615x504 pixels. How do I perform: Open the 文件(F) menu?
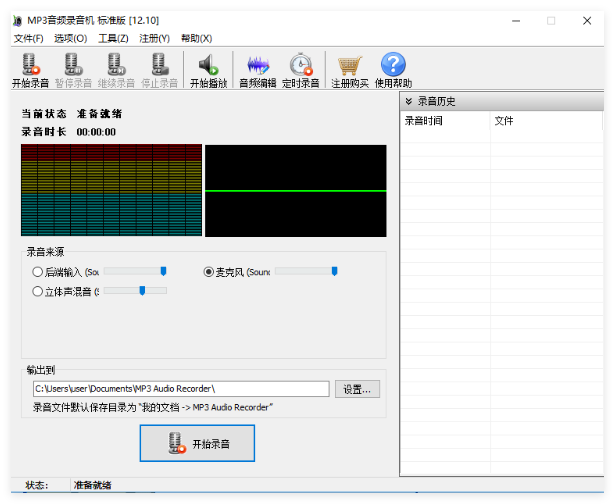(x=28, y=38)
